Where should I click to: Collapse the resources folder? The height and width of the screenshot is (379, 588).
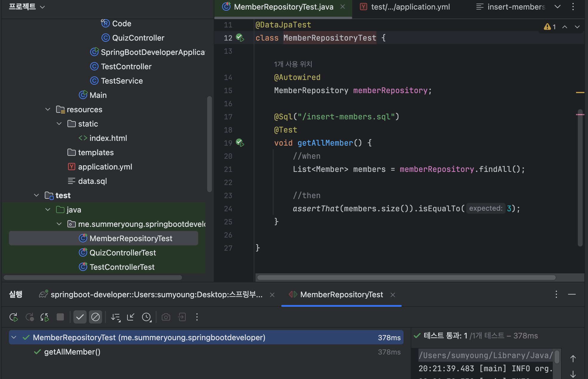[48, 110]
